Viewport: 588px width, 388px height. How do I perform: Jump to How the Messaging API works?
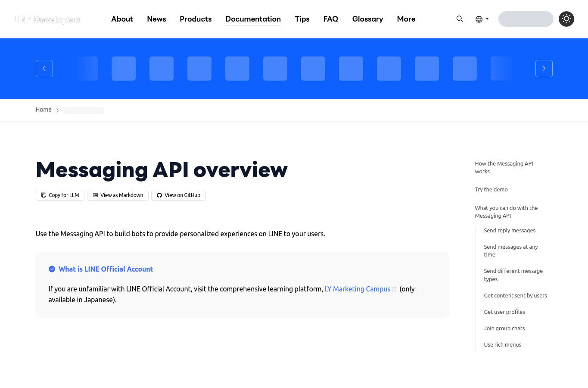(504, 167)
